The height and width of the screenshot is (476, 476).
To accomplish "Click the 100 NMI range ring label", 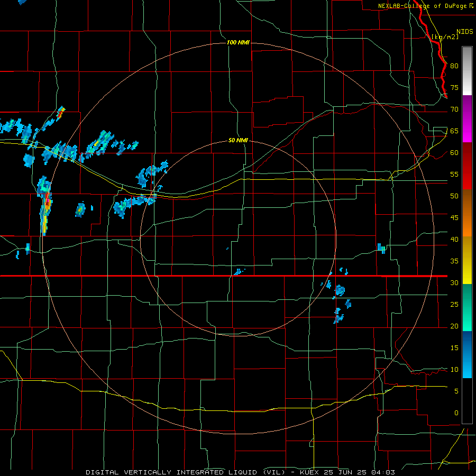I will pyautogui.click(x=239, y=42).
